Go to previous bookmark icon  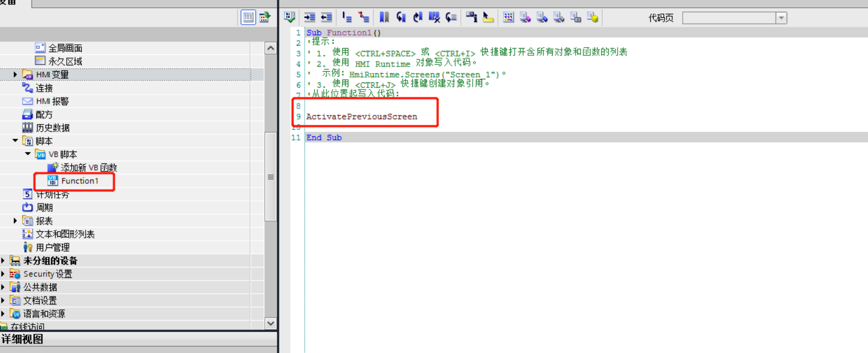(x=401, y=17)
